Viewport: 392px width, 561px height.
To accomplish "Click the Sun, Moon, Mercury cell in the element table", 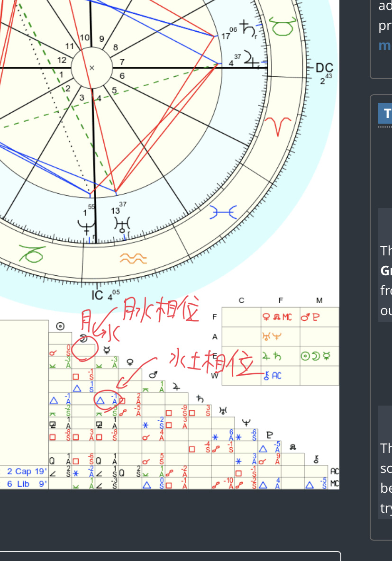I will click(319, 356).
